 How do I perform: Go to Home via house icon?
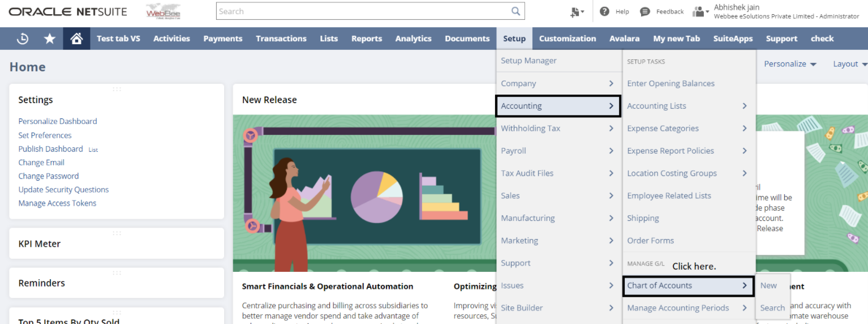point(76,39)
